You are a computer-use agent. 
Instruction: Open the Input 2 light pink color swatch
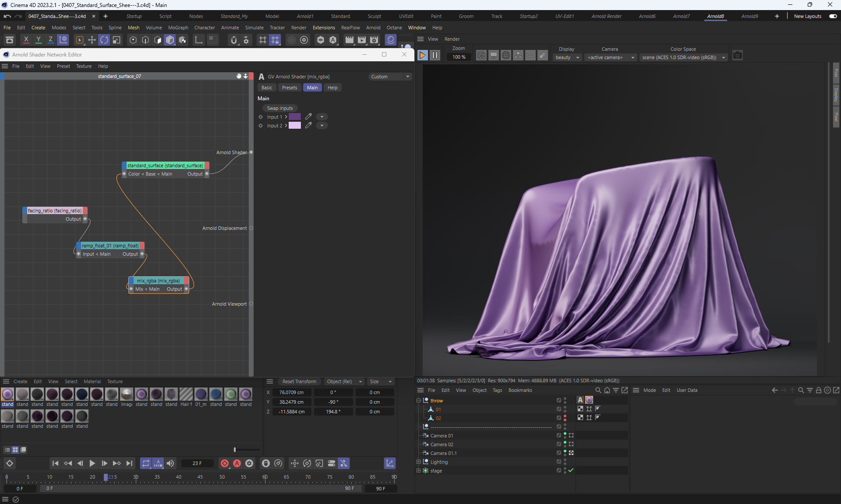coord(295,126)
